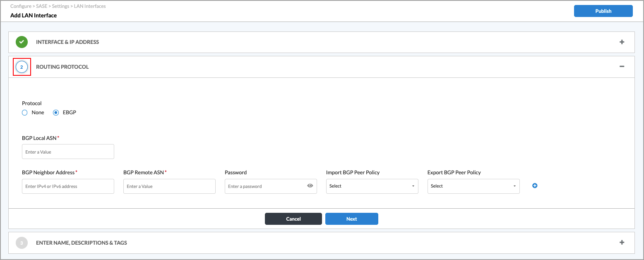
Task: Expand Enter Name, Descriptions & Tags section
Action: 622,243
